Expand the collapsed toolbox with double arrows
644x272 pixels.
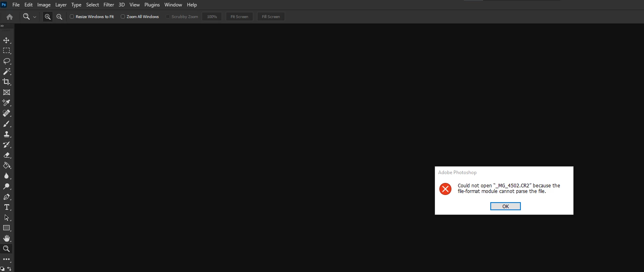pos(2,26)
